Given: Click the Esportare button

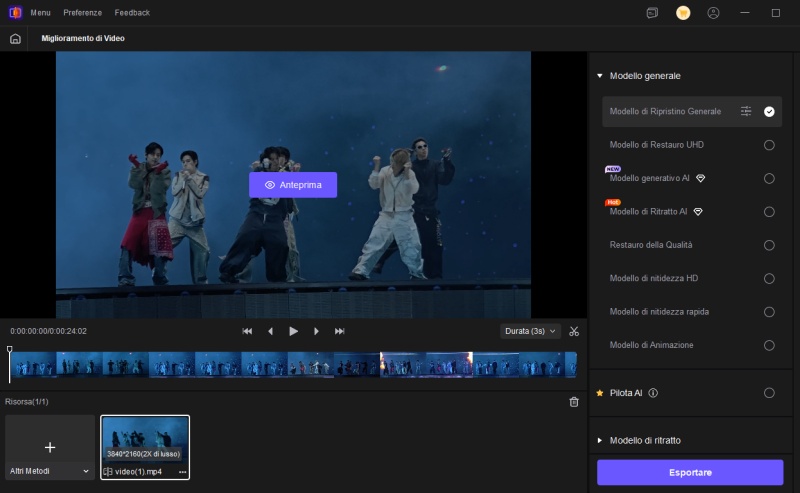Looking at the screenshot, I should point(690,473).
